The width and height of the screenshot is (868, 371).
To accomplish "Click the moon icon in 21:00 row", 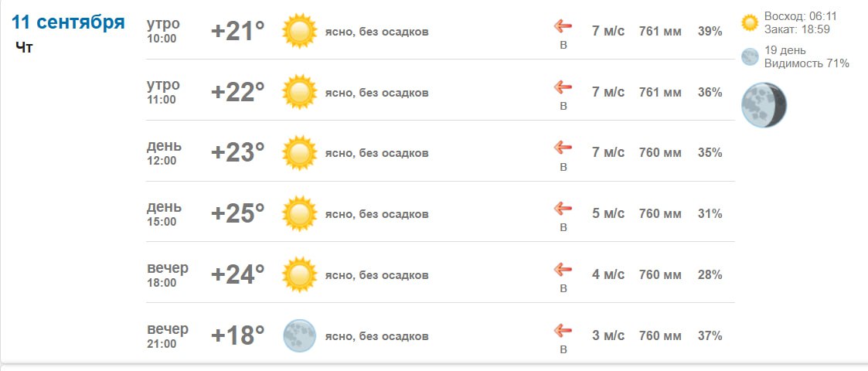I will click(x=299, y=335).
